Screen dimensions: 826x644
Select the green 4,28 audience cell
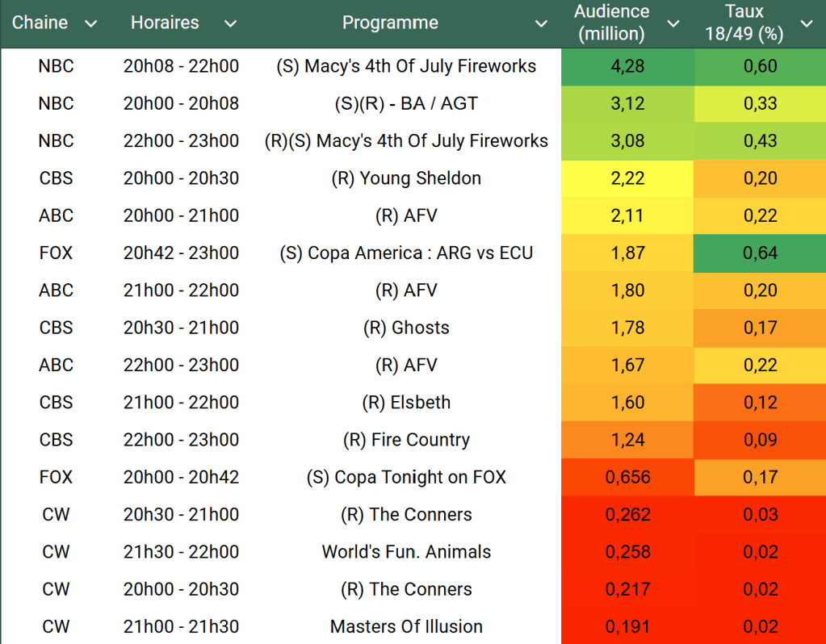tap(628, 66)
